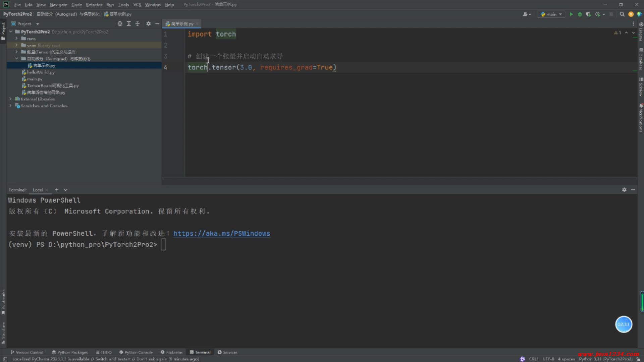Open terminal settings via the gear icon
The width and height of the screenshot is (644, 362).
[x=624, y=190]
